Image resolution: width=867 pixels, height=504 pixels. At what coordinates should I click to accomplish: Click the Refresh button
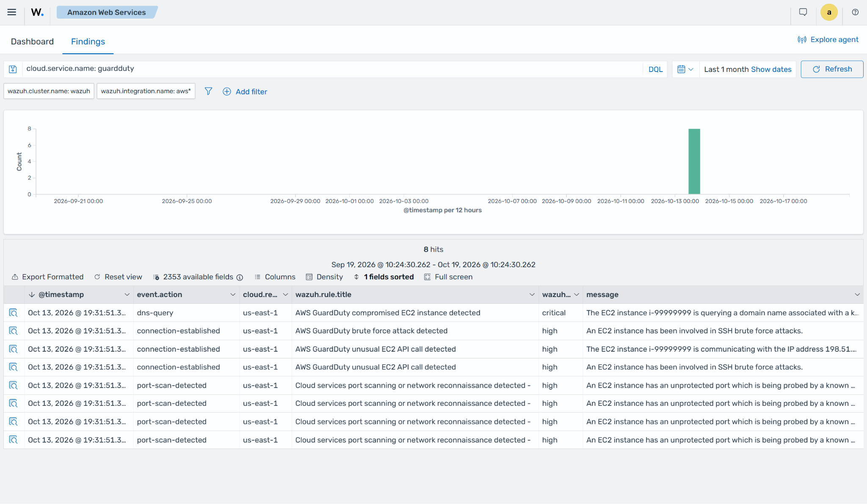click(x=832, y=69)
